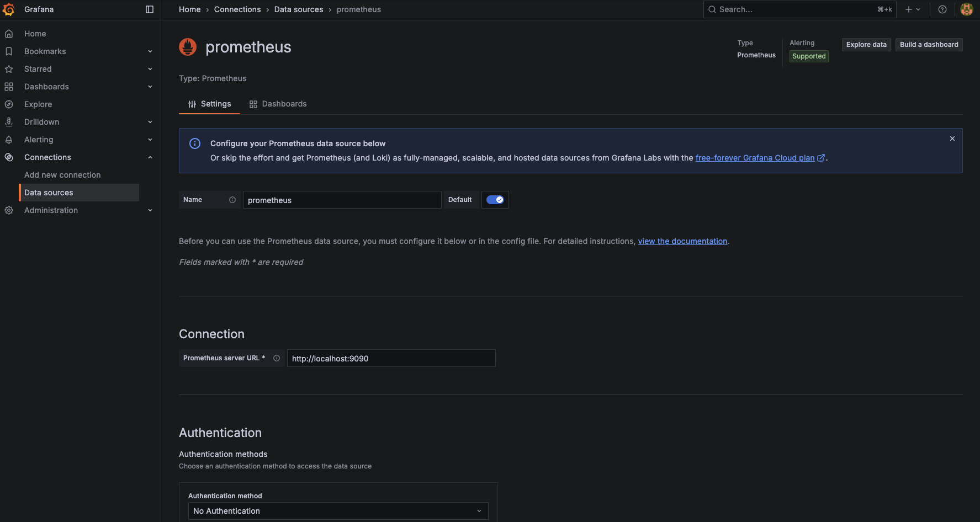Click the Alerting bell icon
Image resolution: width=980 pixels, height=522 pixels.
click(x=9, y=140)
